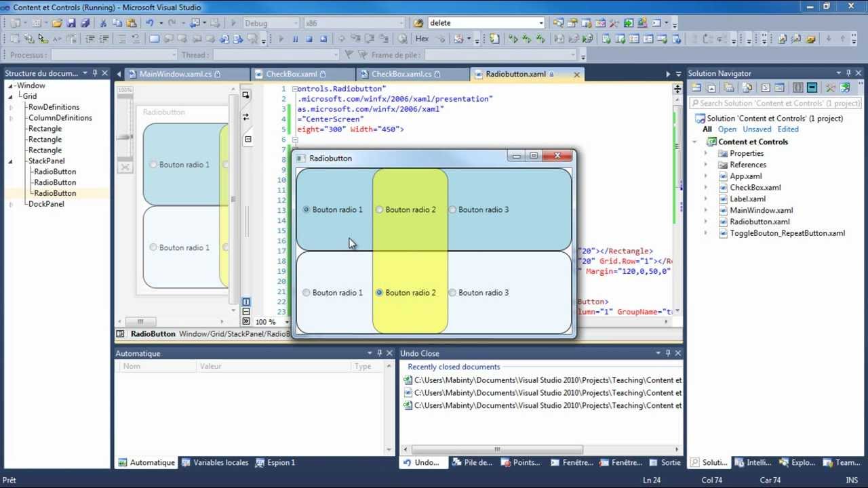The width and height of the screenshot is (868, 488).
Task: Click the Open File toolbar icon
Action: [58, 23]
